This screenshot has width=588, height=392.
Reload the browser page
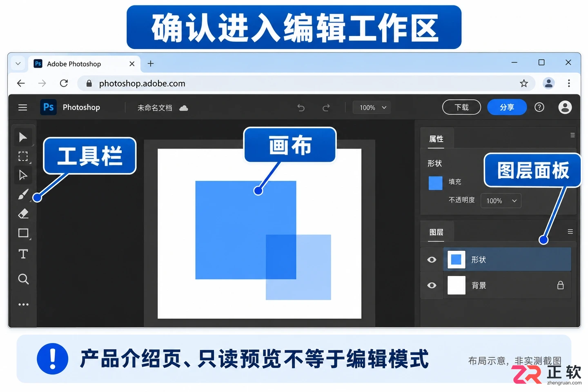(x=64, y=83)
